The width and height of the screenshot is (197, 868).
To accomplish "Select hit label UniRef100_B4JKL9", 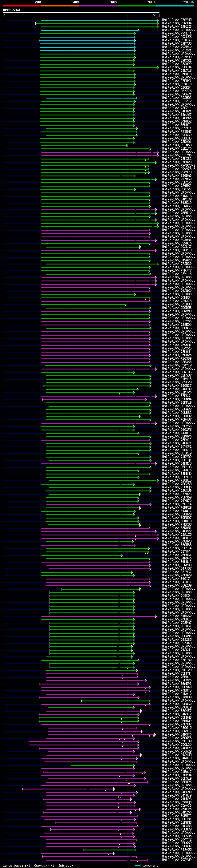I will tap(177, 203).
